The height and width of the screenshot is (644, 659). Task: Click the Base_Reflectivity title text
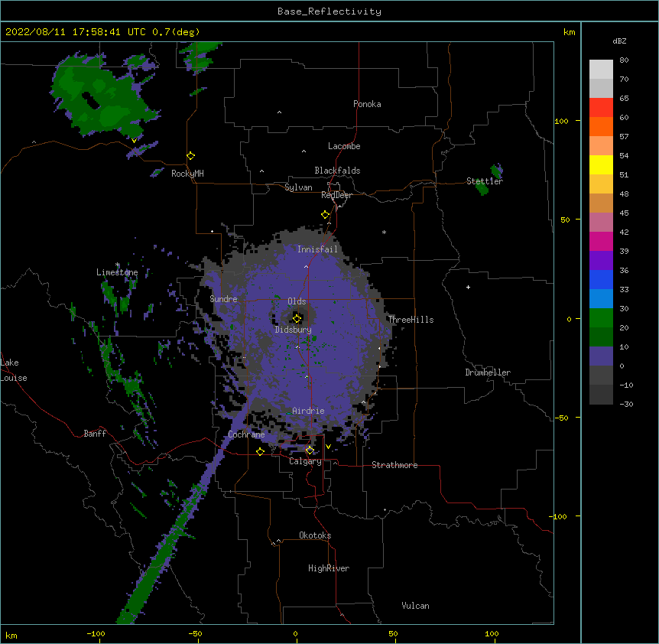point(329,11)
